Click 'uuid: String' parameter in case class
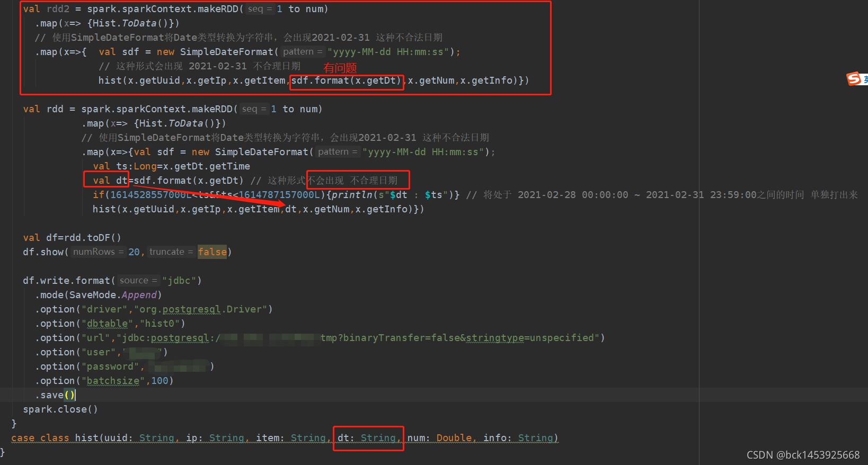Viewport: 868px width, 465px height. (139, 438)
